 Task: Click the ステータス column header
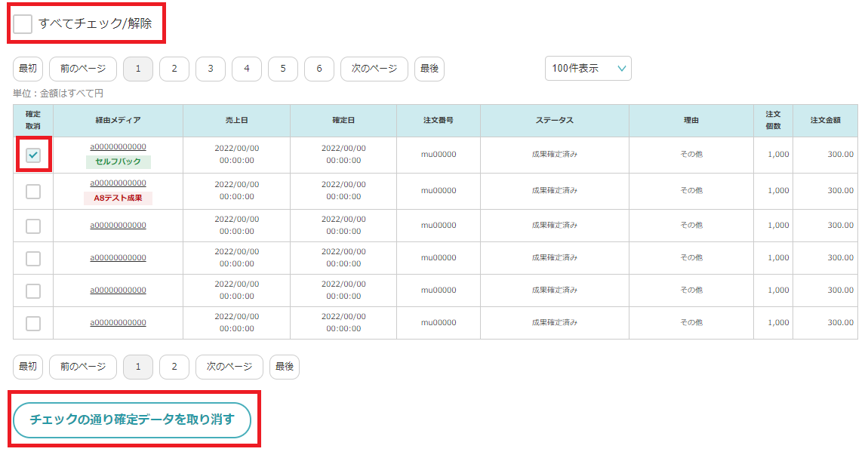554,121
